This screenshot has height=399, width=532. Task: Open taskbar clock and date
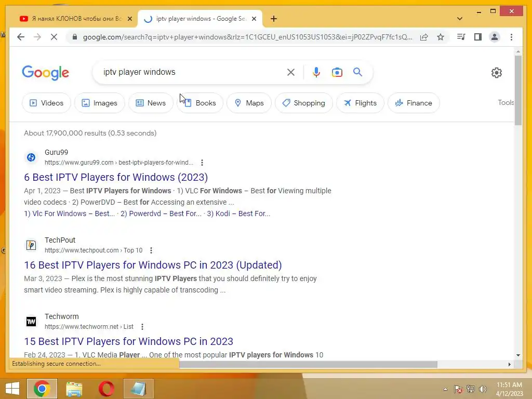pos(509,389)
